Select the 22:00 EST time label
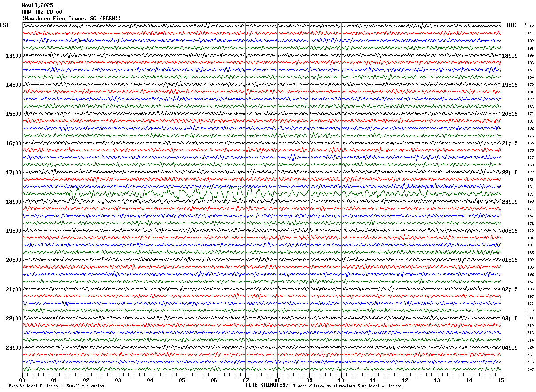 pyautogui.click(x=13, y=319)
